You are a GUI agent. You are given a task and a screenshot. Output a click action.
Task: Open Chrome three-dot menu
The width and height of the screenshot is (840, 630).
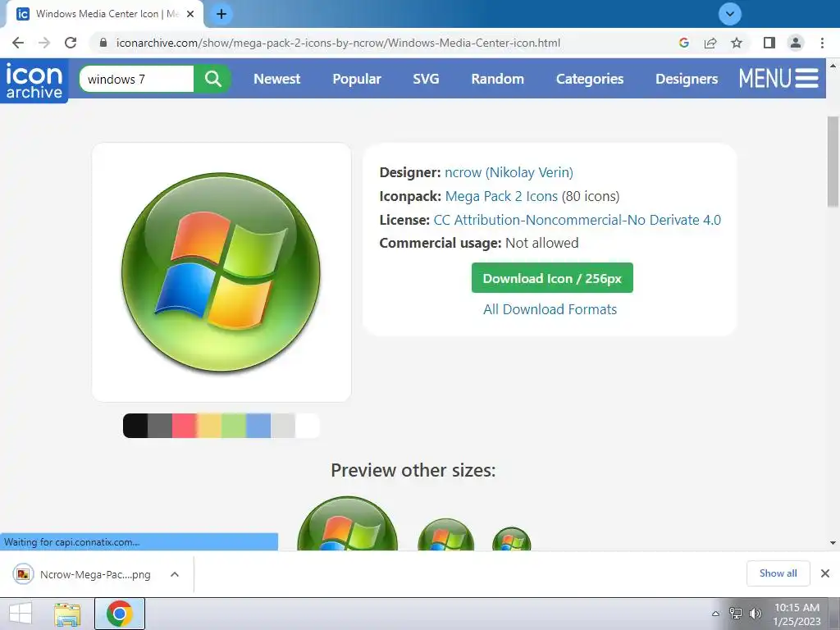822,43
